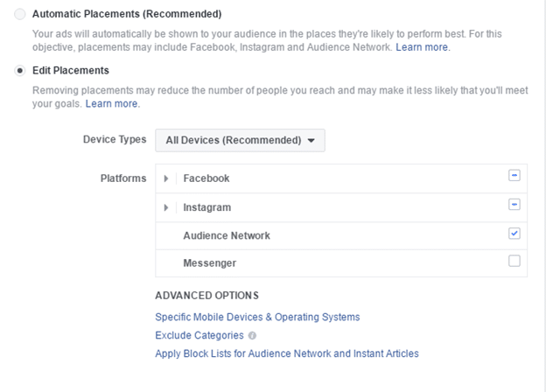The image size is (546, 392).
Task: Select Automatic Placements radio button
Action: (x=20, y=15)
